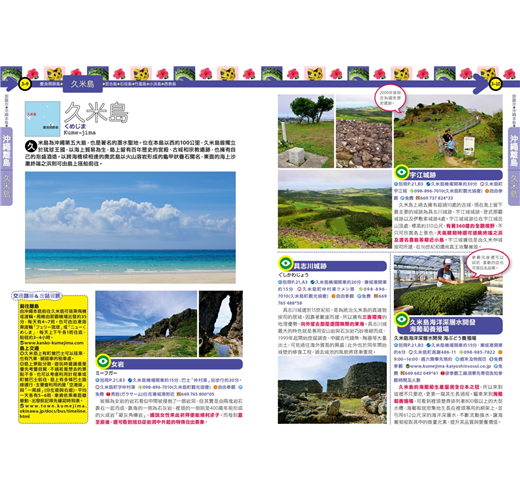
Task: Click the large right-pointing purple arrow in header
Action: pyautogui.click(x=481, y=84)
